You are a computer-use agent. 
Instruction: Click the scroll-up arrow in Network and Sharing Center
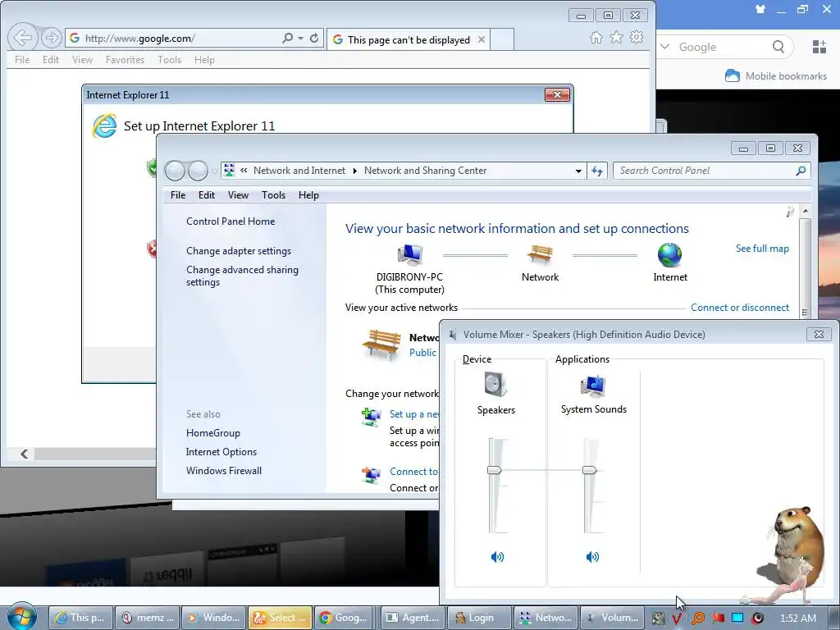click(x=805, y=211)
